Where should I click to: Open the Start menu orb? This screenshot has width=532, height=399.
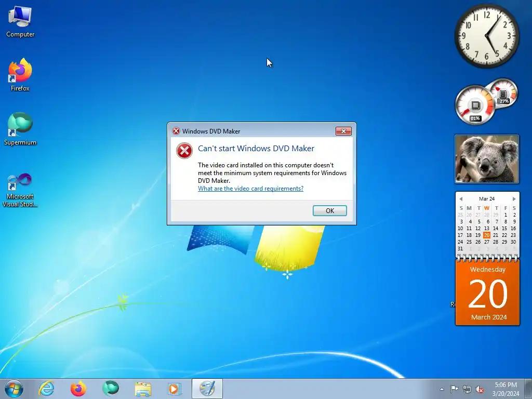click(x=14, y=389)
